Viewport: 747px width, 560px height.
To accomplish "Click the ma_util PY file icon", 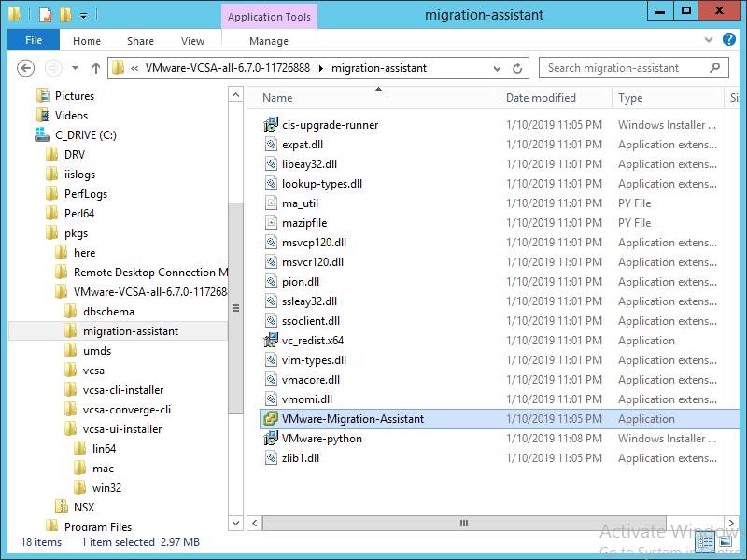I will pyautogui.click(x=271, y=203).
